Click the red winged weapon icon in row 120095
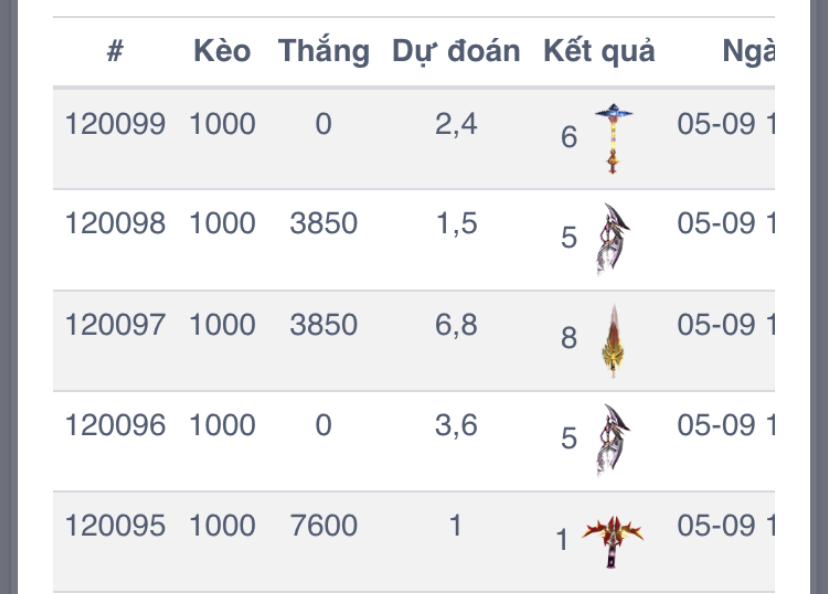Screen dimensions: 828x594 612,540
